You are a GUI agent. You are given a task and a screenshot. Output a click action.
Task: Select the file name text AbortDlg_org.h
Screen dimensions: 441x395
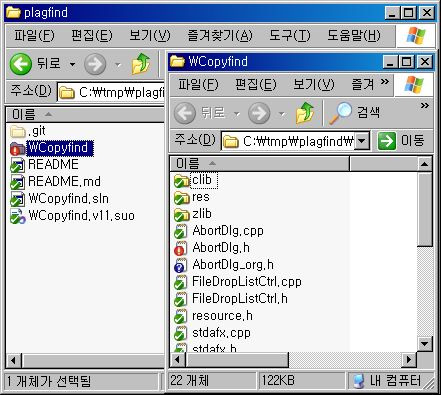(x=233, y=265)
